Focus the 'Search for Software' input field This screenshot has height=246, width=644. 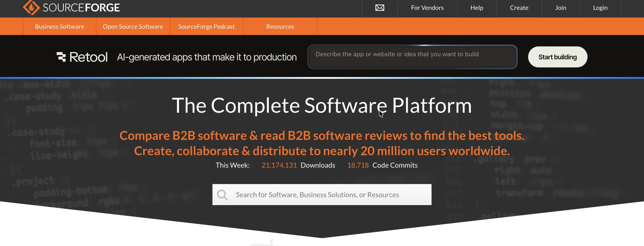coord(322,195)
